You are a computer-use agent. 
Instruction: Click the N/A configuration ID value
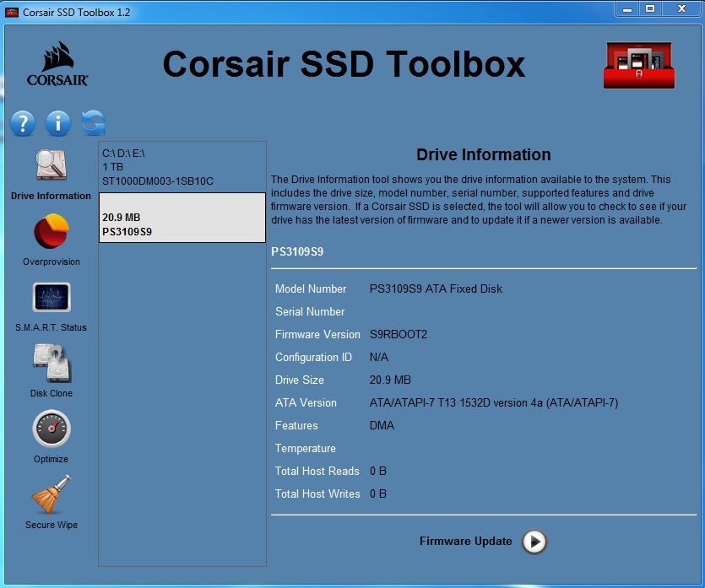point(379,358)
